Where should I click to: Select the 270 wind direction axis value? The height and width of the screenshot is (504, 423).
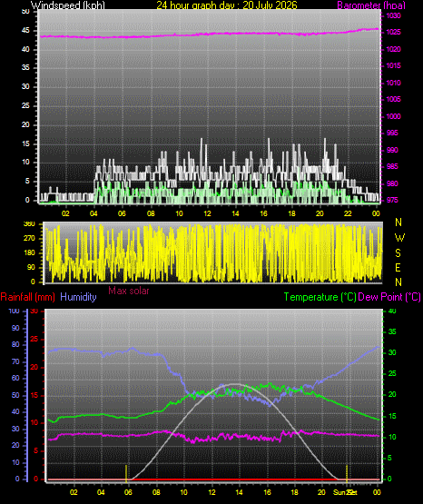pos(29,239)
